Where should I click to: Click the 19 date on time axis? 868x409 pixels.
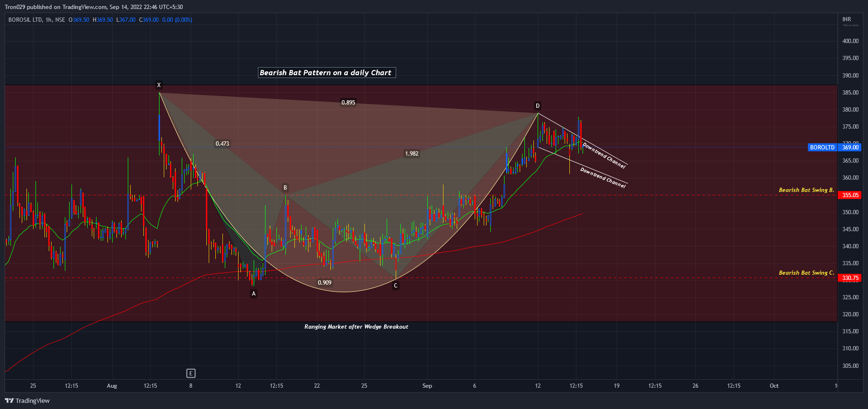pos(617,386)
